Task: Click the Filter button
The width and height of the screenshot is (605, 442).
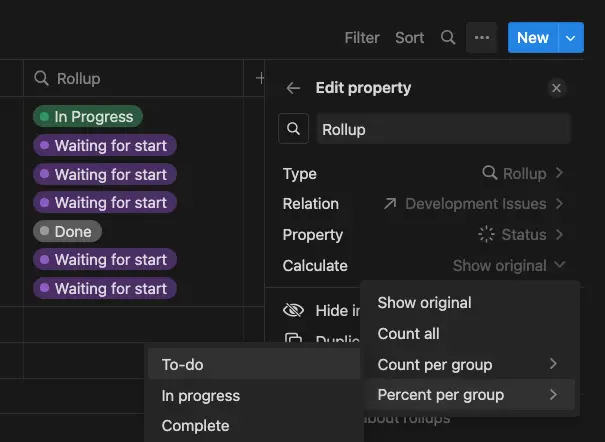Action: [x=362, y=38]
